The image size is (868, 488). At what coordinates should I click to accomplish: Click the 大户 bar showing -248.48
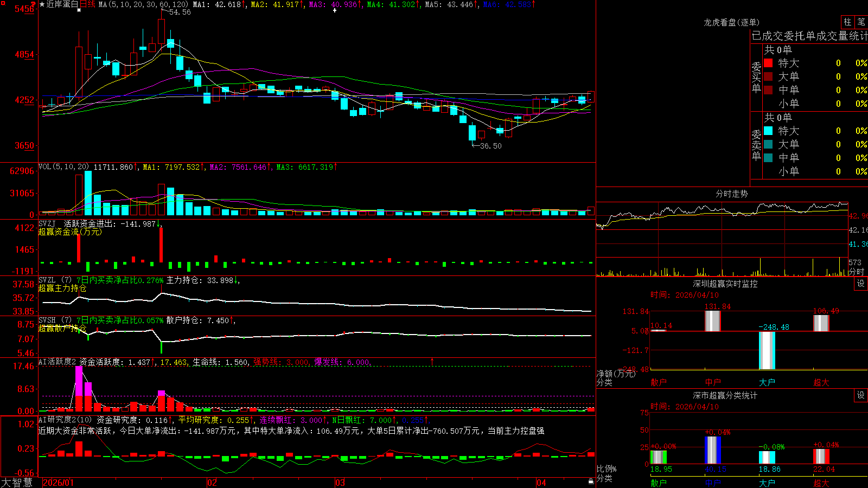point(767,350)
